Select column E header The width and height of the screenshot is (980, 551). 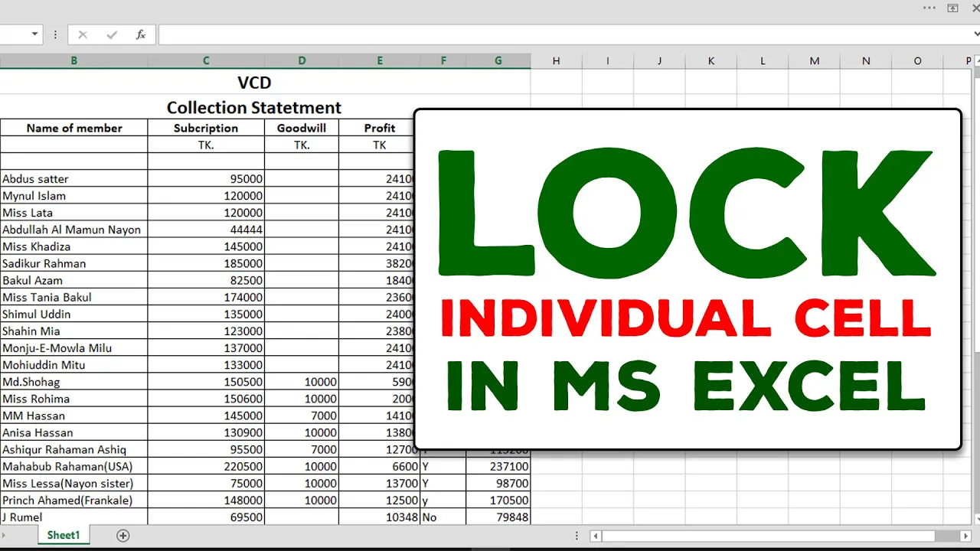point(380,60)
